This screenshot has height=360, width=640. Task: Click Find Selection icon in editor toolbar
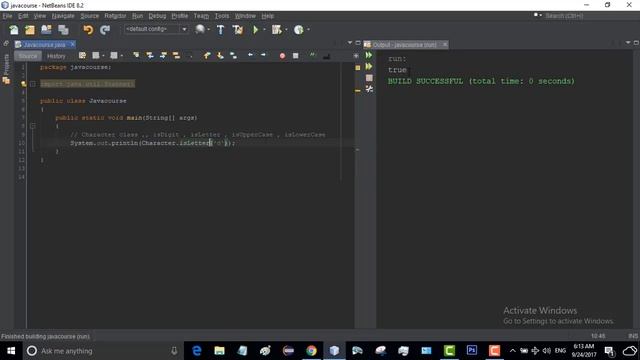[x=136, y=56]
